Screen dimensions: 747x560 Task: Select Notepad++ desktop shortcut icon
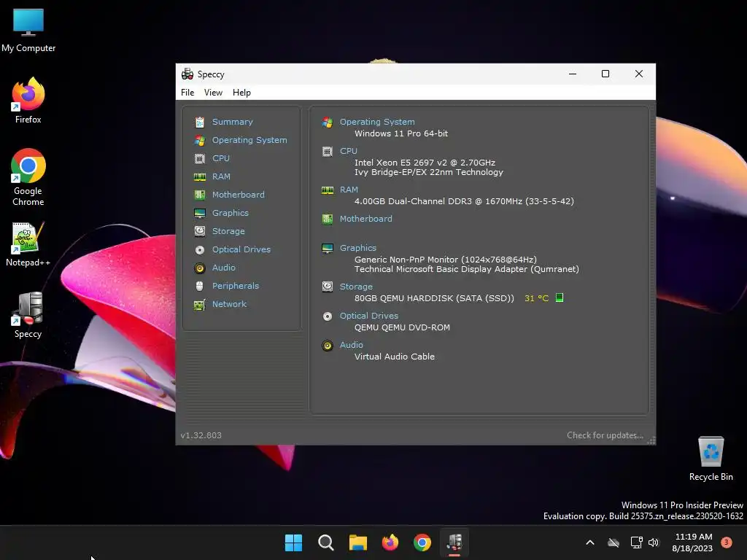(28, 244)
